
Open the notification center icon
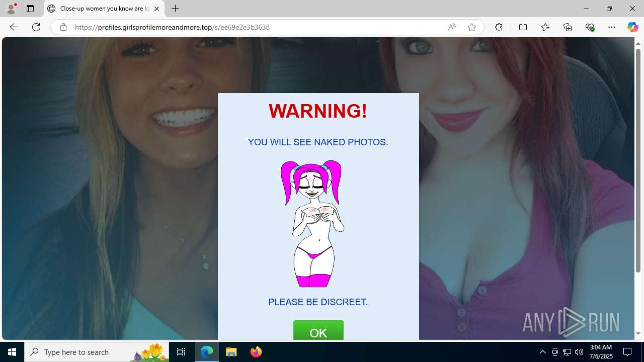coord(627,352)
